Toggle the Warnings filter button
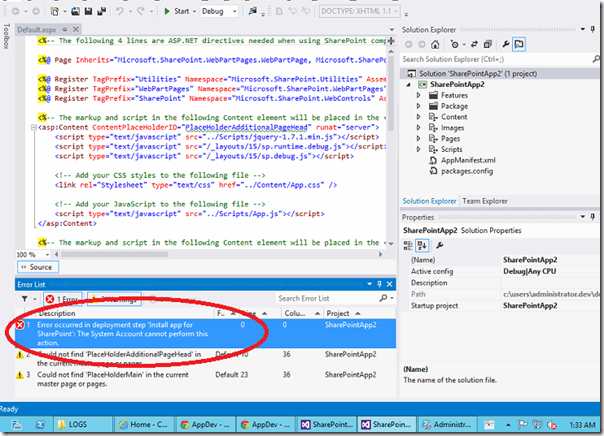604x436 pixels. [114, 299]
